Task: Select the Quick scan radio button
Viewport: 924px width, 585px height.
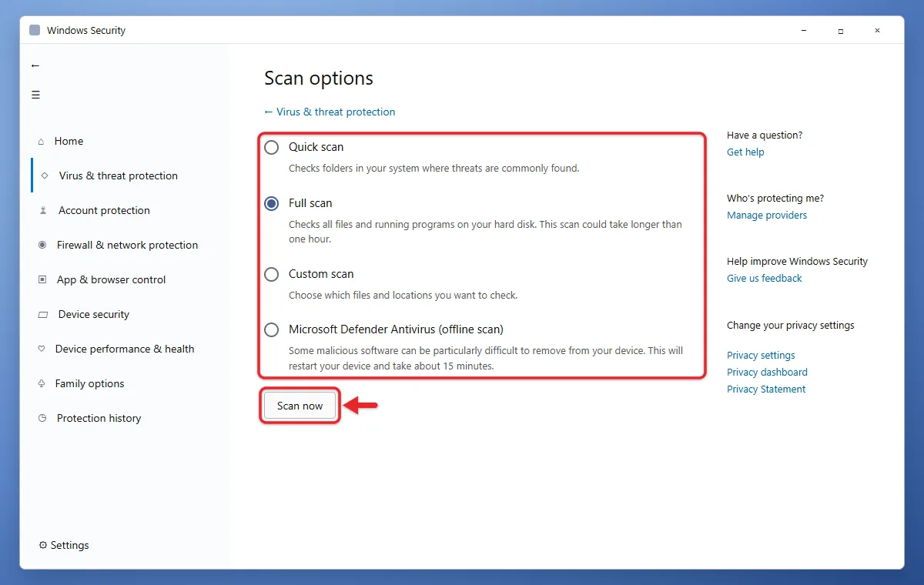Action: tap(271, 147)
